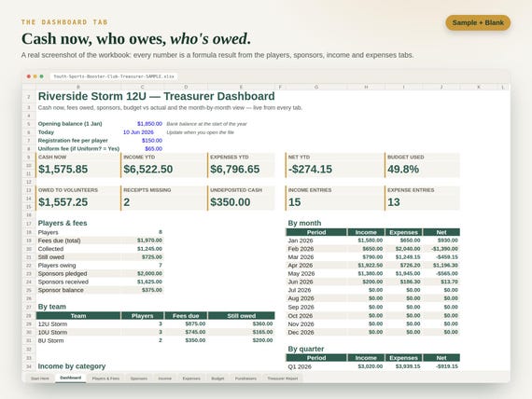Click the By month Net column header
Image resolution: width=532 pixels, height=399 pixels.
coord(441,232)
